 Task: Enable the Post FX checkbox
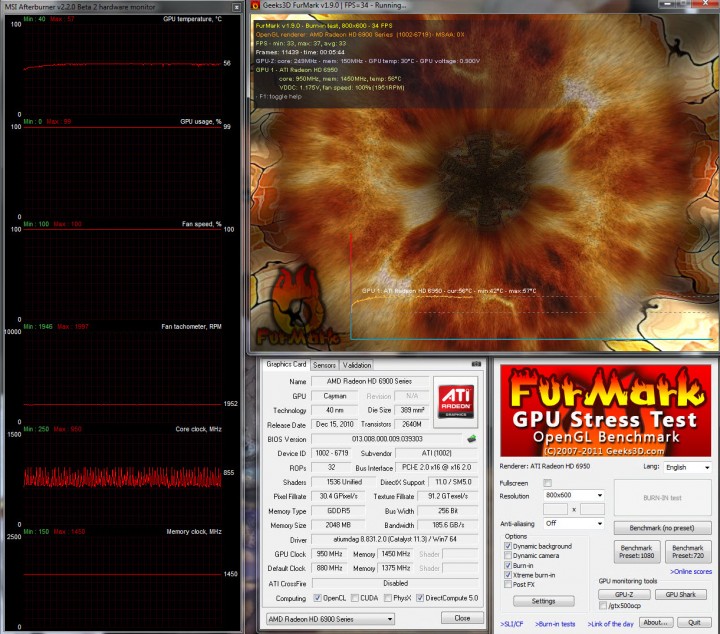[x=508, y=584]
